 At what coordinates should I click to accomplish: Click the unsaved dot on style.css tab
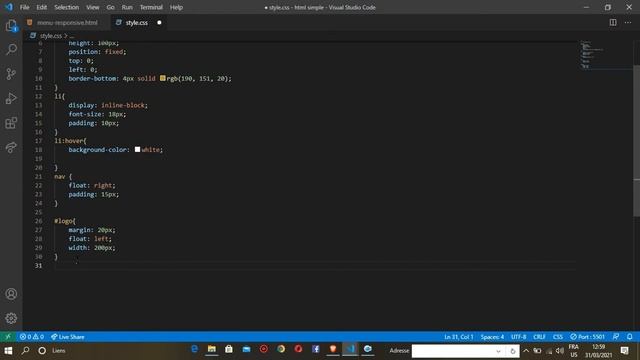[x=159, y=22]
